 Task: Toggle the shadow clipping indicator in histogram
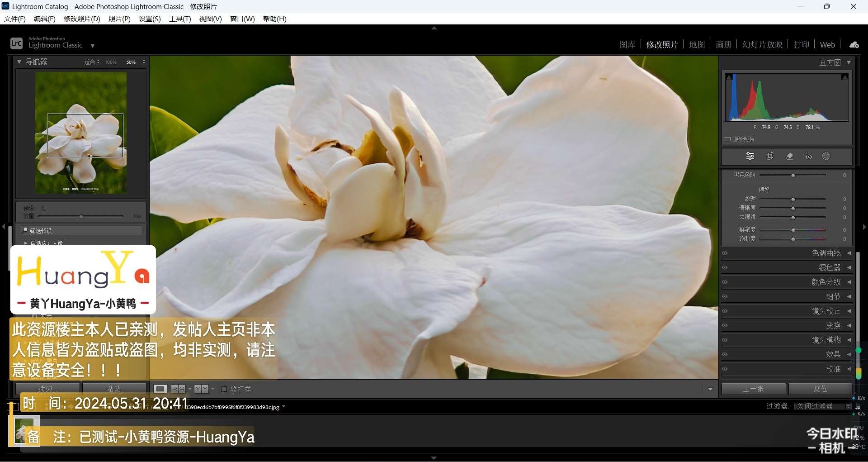729,77
